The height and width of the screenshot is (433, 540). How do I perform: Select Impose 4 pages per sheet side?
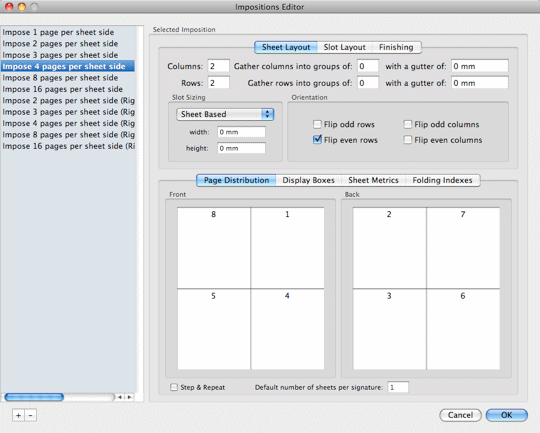[x=68, y=66]
